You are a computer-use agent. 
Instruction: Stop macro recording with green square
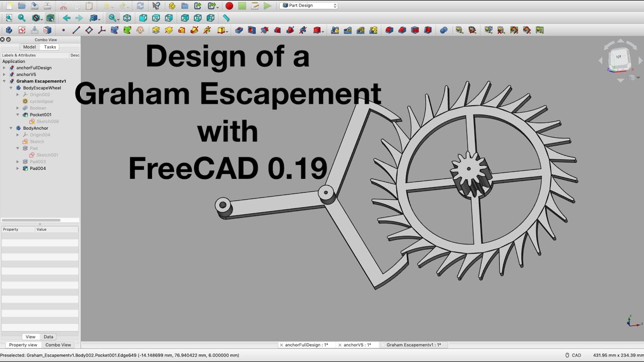(242, 6)
